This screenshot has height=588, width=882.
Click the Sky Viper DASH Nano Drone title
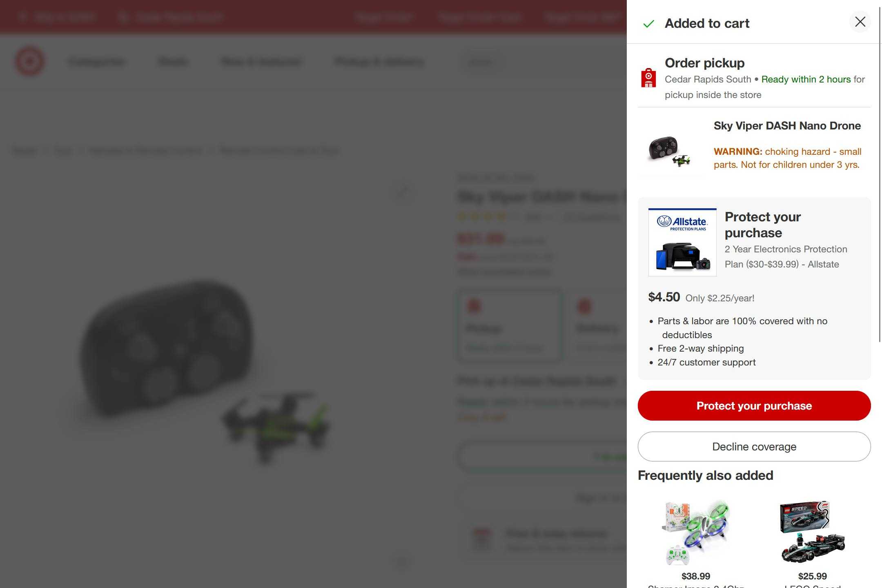[787, 126]
